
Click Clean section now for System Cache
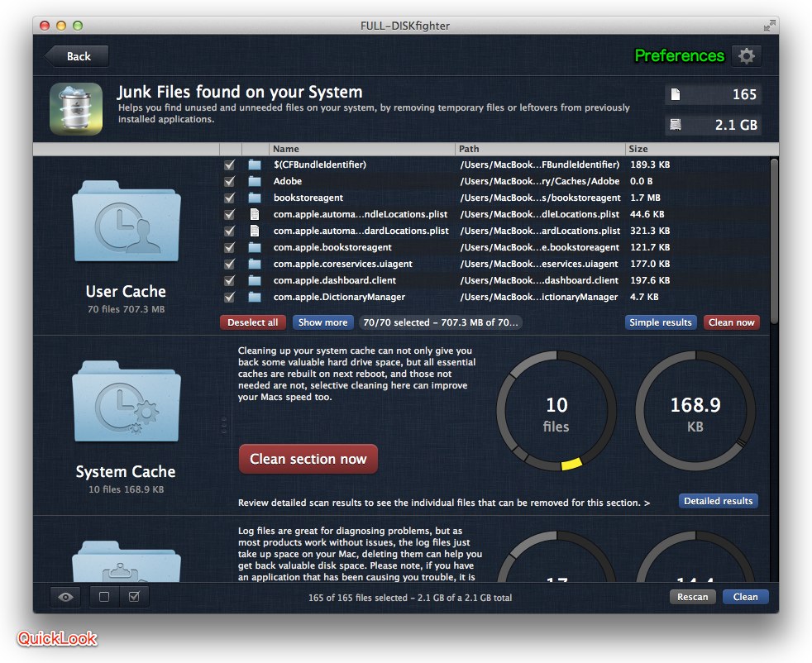pos(308,459)
